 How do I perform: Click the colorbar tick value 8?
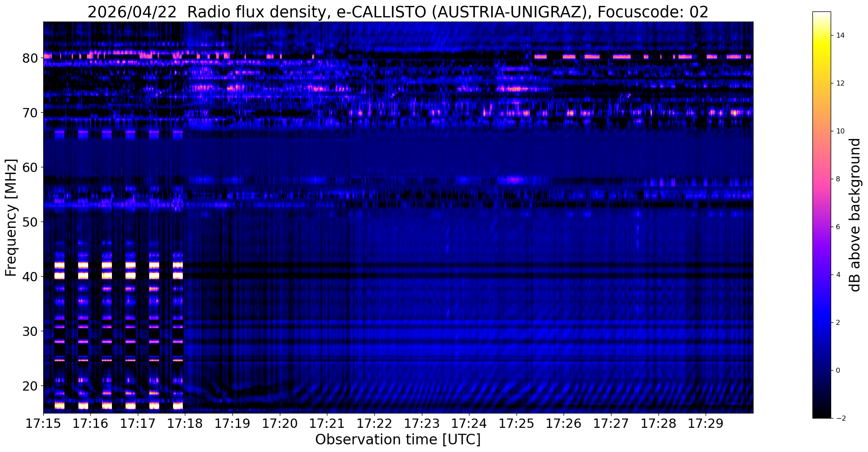(838, 179)
